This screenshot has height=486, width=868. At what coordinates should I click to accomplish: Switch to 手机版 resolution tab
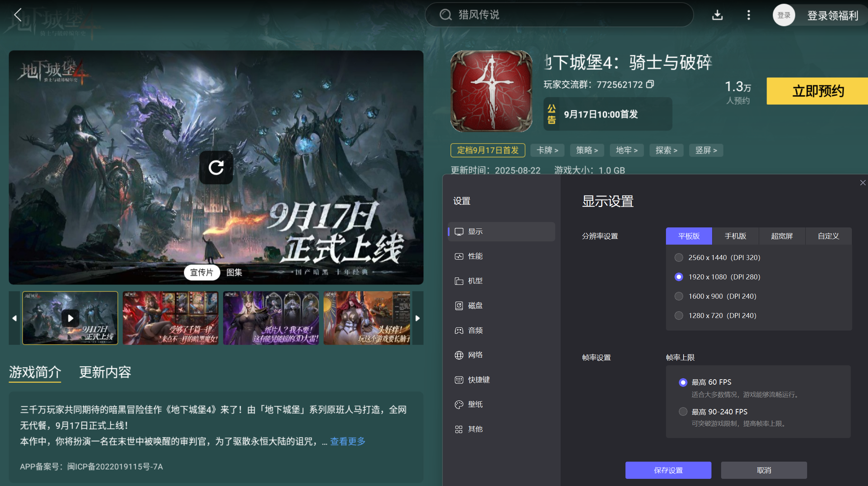[x=735, y=236]
